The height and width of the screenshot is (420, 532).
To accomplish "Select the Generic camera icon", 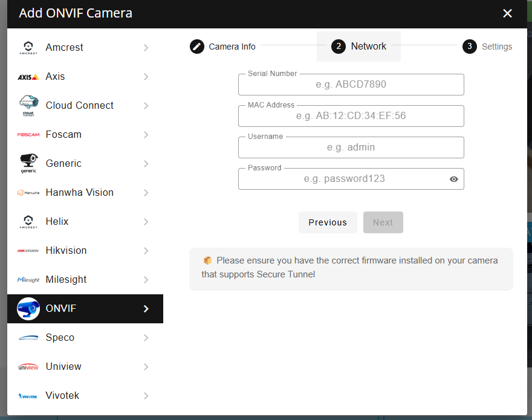I will tap(28, 163).
